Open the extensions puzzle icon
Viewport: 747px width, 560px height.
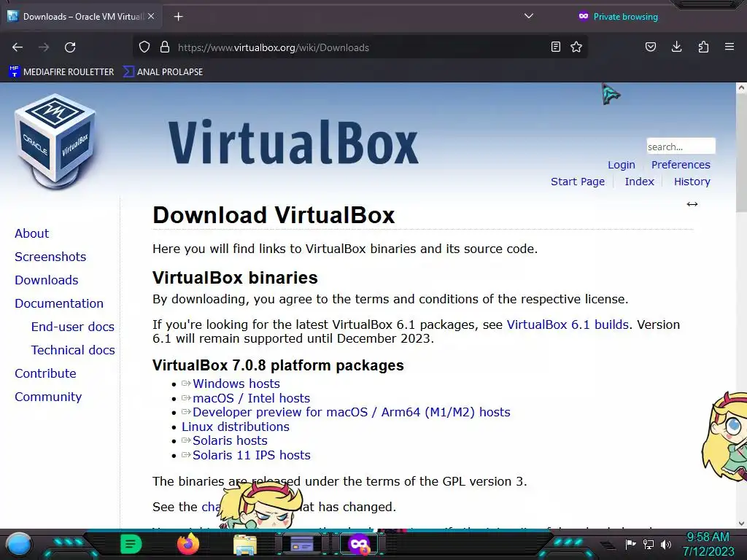pyautogui.click(x=703, y=47)
